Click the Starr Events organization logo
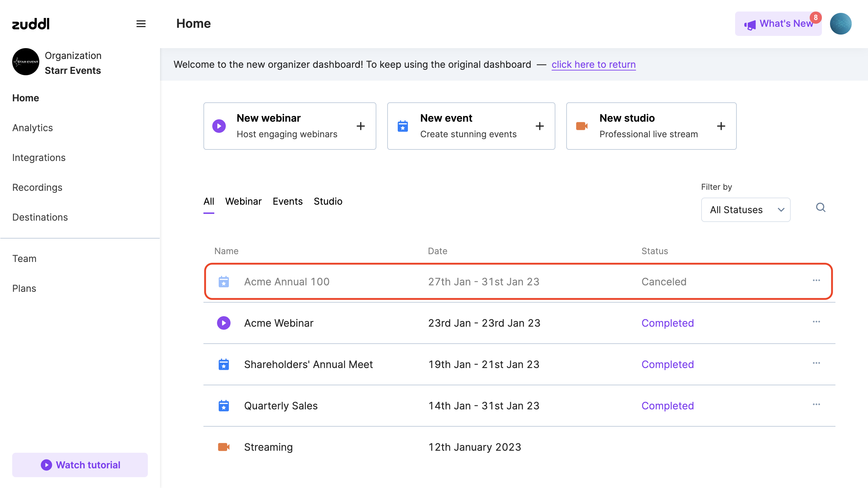The height and width of the screenshot is (488, 868). click(x=26, y=62)
